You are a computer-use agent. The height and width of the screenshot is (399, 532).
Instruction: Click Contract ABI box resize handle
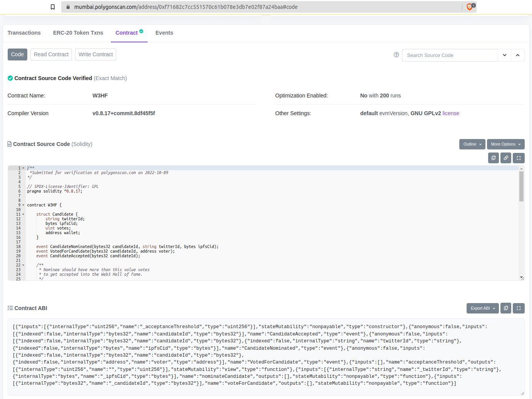522,393
